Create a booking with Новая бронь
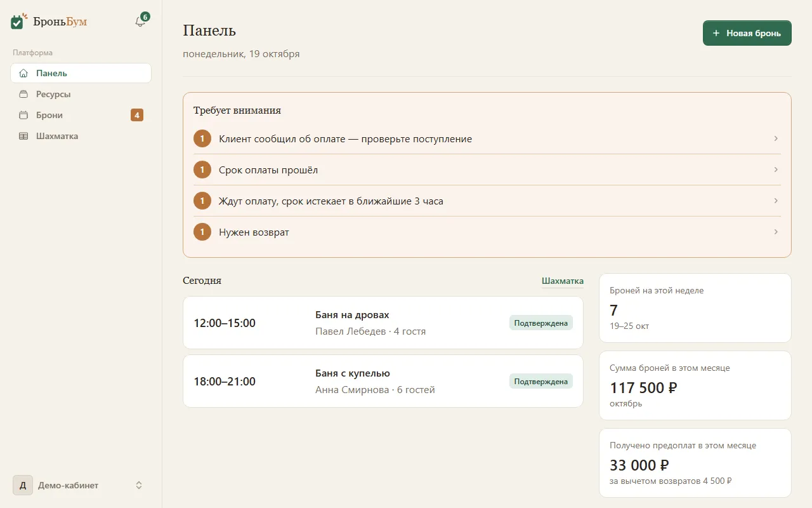Screen dimensions: 812x508 point(747,33)
